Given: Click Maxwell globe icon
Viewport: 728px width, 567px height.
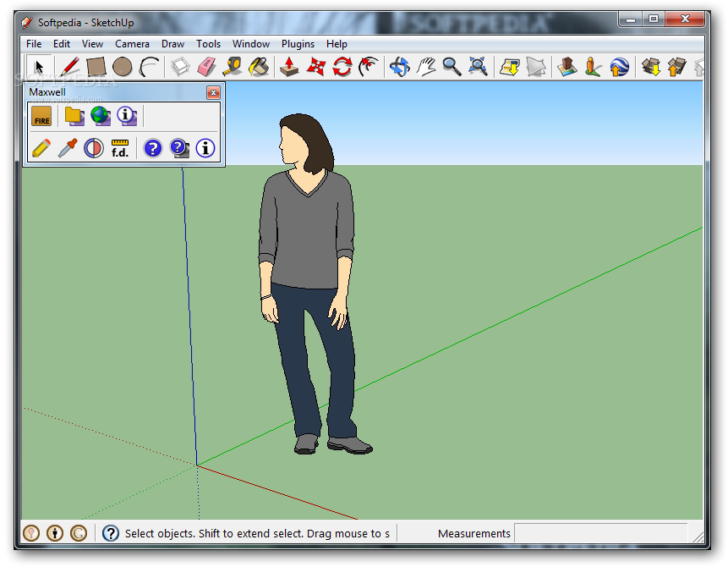Looking at the screenshot, I should point(101,116).
